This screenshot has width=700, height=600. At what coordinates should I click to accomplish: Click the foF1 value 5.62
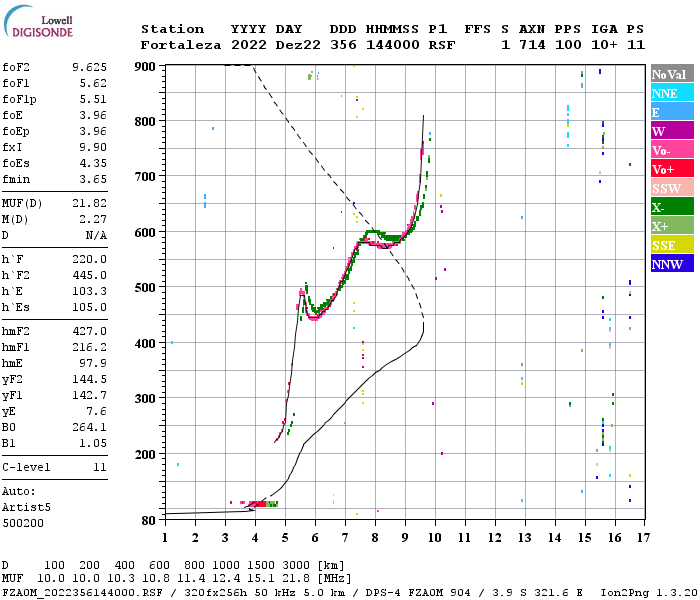click(x=93, y=83)
